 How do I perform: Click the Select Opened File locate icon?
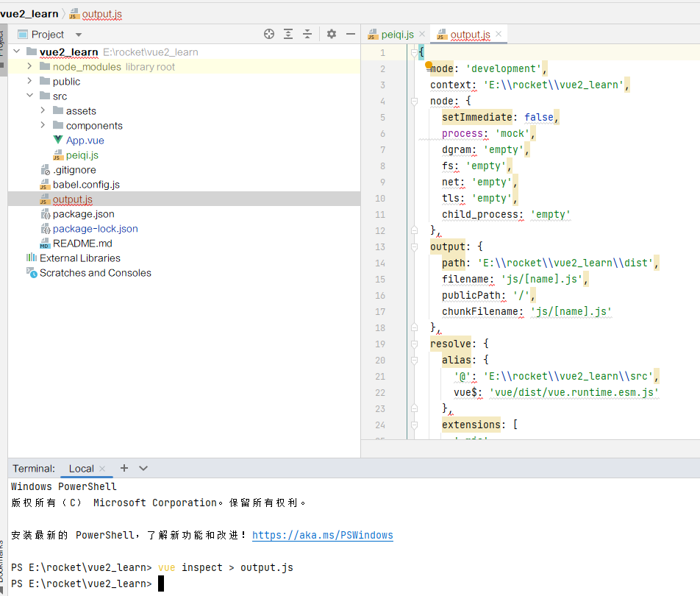click(x=269, y=34)
